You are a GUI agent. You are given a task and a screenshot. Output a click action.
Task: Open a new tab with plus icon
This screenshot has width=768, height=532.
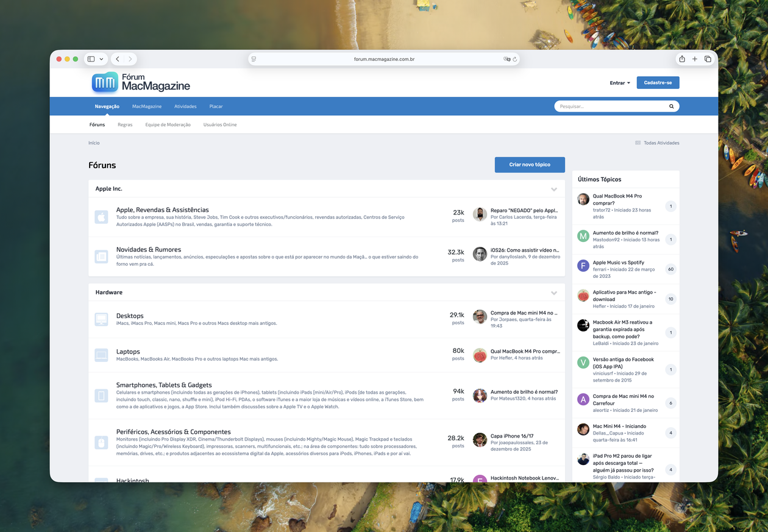tap(695, 59)
